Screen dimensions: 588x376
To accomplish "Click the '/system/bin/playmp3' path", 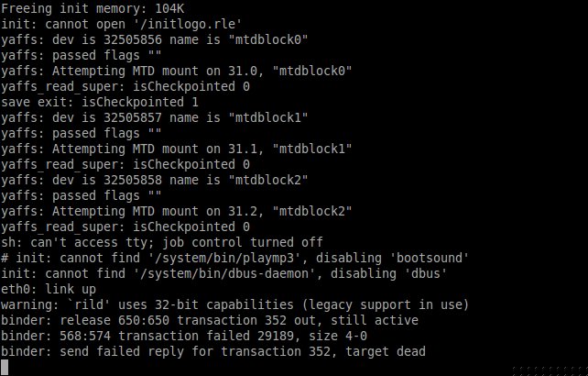I will pyautogui.click(x=224, y=258).
